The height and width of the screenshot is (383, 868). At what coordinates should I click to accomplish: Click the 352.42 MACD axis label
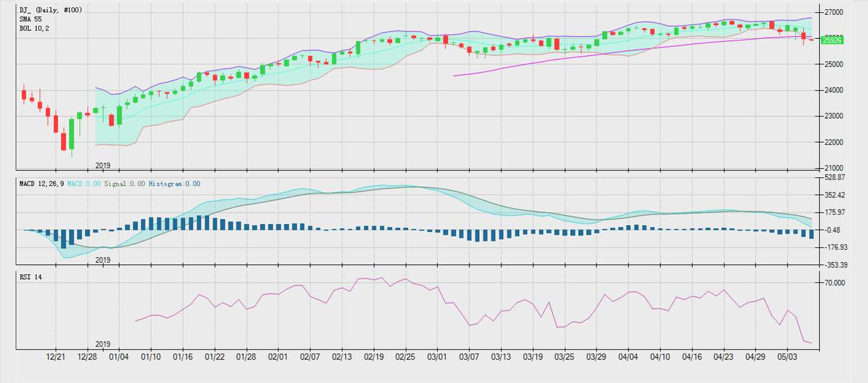click(x=834, y=195)
